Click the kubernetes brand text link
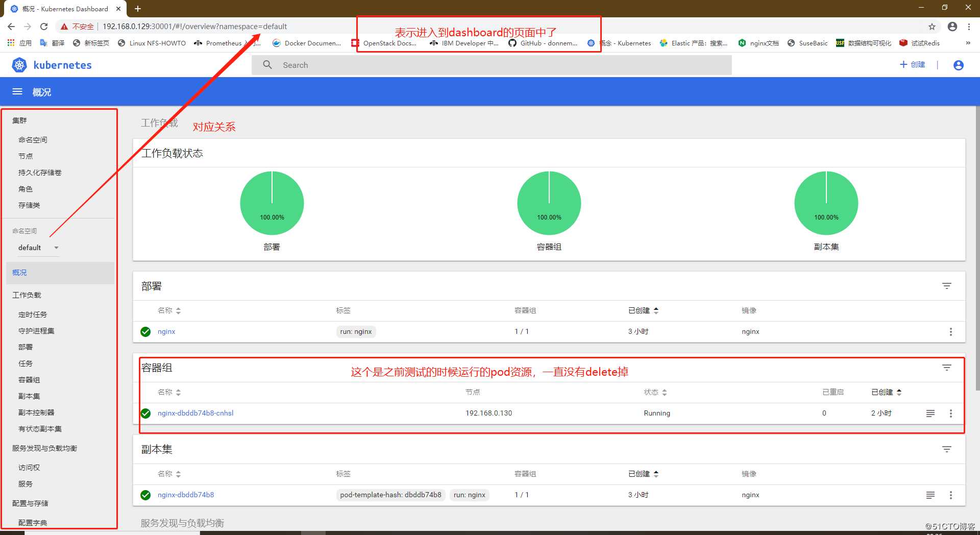This screenshot has height=535, width=980. coord(62,65)
